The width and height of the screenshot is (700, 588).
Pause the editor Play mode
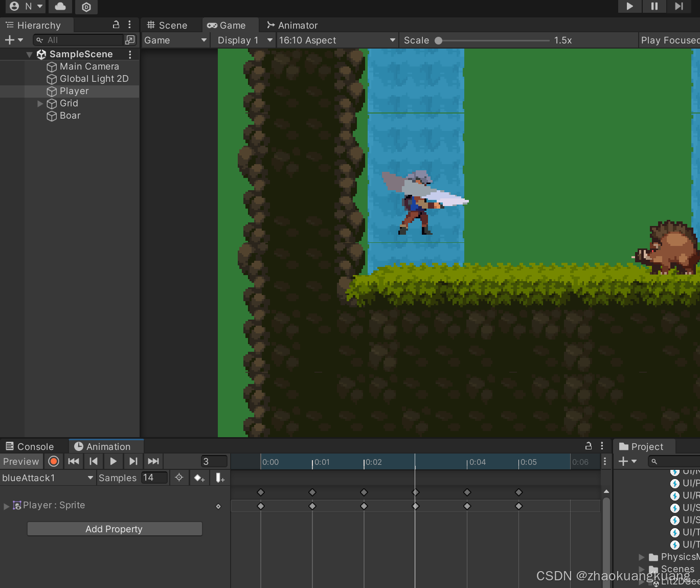pyautogui.click(x=654, y=6)
